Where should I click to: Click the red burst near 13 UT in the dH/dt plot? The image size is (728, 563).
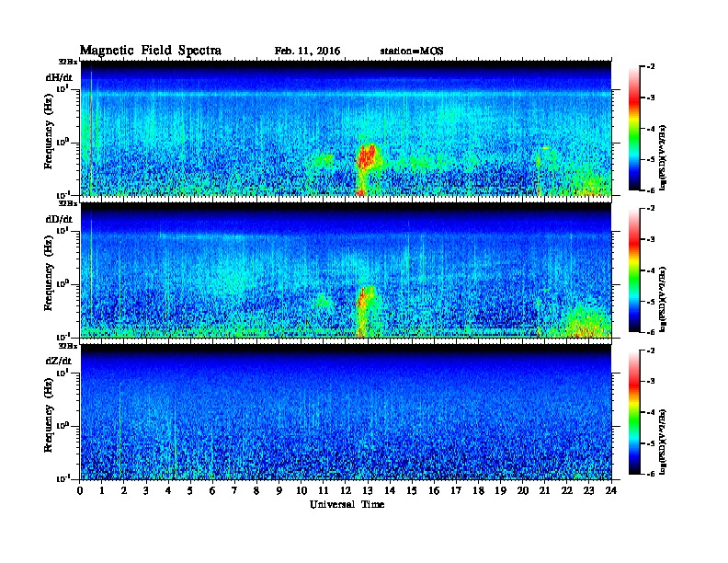(367, 156)
